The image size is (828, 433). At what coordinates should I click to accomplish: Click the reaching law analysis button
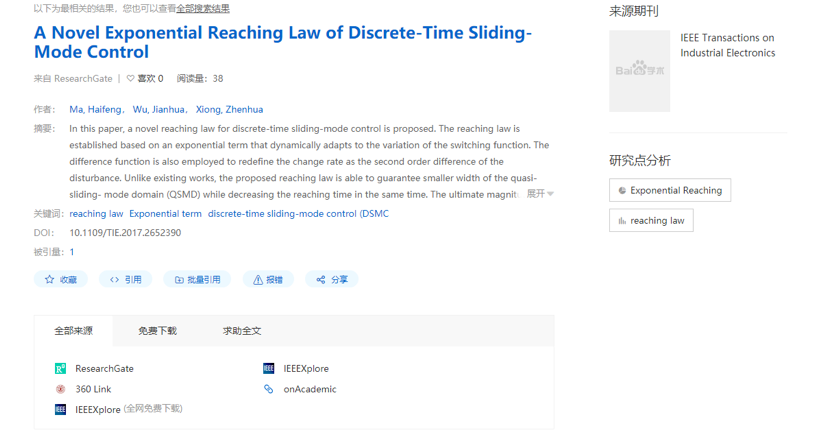tap(651, 221)
